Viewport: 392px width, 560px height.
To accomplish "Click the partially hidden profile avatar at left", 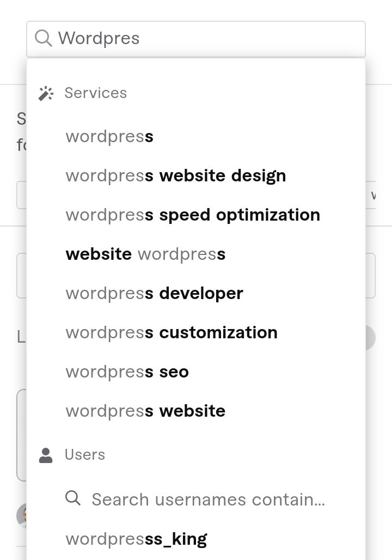I will pos(21,515).
